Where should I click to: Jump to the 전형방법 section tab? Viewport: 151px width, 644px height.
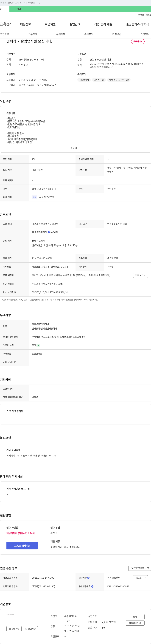pos(117,34)
